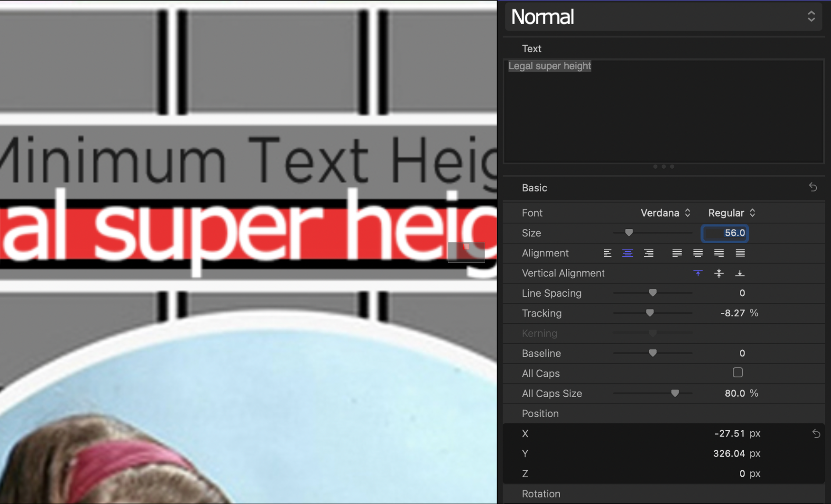The image size is (831, 504).
Task: Click the Position Y value 326.04
Action: (728, 454)
